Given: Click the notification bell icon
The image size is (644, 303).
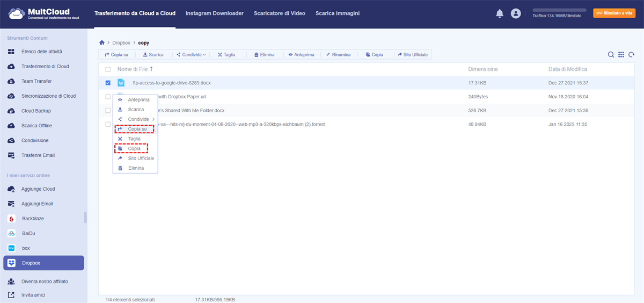Looking at the screenshot, I should (x=499, y=13).
